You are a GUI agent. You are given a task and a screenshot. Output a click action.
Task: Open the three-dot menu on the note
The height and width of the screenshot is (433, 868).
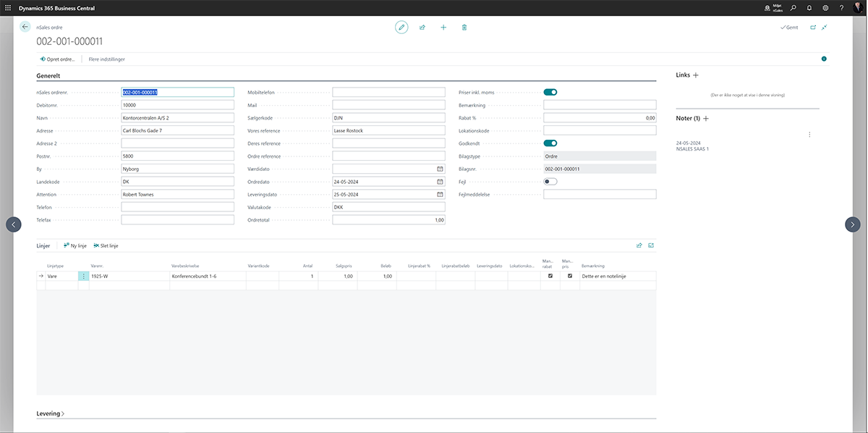pyautogui.click(x=809, y=135)
